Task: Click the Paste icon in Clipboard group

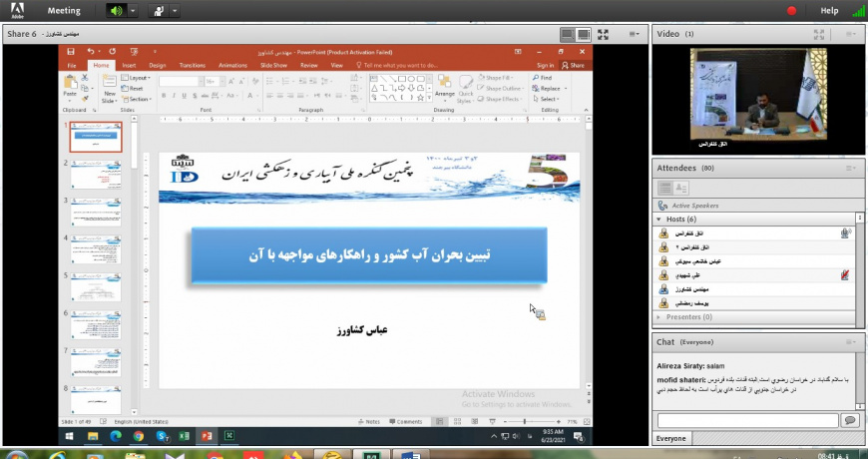Action: point(70,82)
